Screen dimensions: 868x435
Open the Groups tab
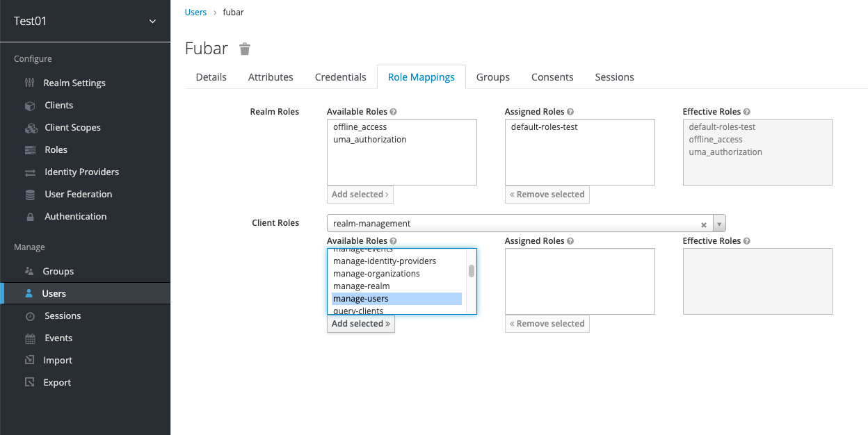pos(493,77)
